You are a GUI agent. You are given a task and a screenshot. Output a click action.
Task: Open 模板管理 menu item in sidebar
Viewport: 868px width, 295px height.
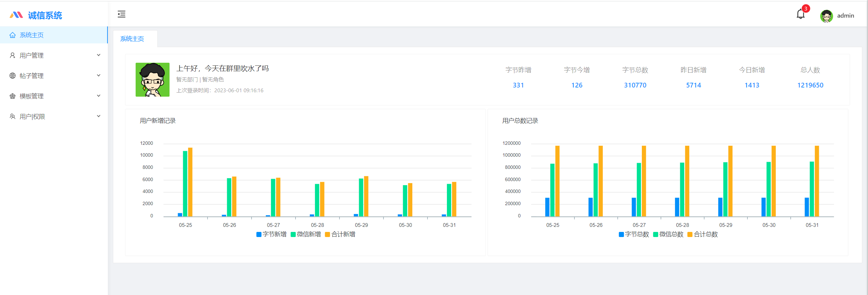[x=32, y=96]
